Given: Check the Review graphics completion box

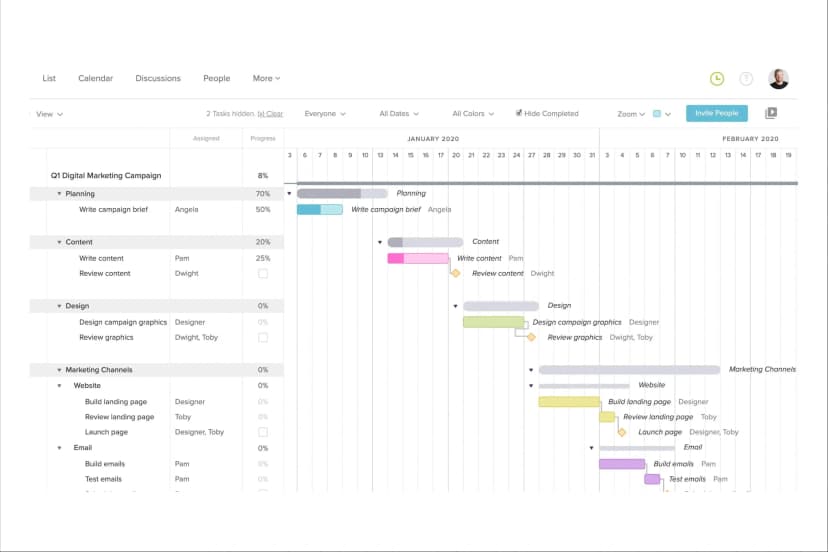Looking at the screenshot, I should 263,338.
